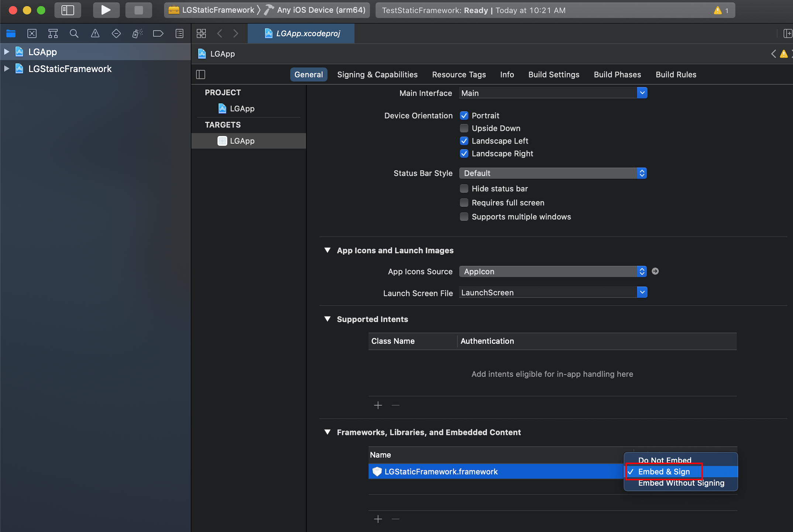Remove framework with bottom minus button
This screenshot has height=532, width=793.
396,519
